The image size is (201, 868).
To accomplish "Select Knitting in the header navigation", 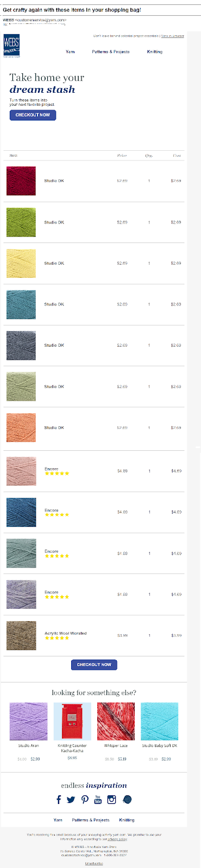I will point(155,52).
